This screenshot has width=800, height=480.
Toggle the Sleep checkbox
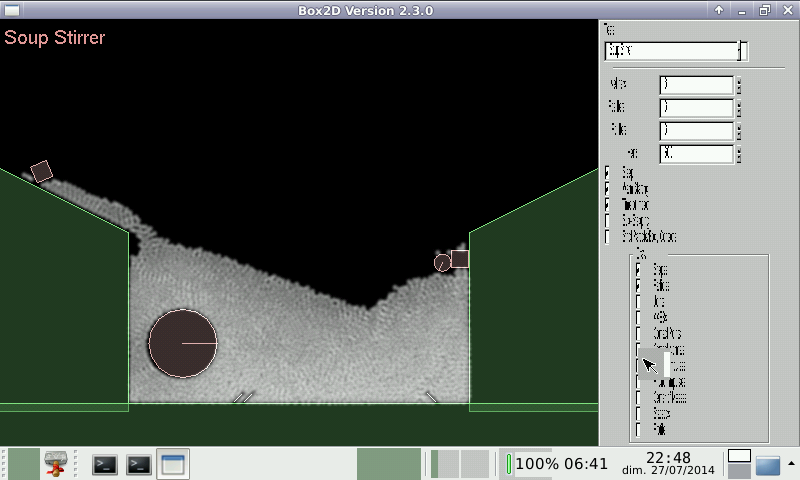click(608, 173)
